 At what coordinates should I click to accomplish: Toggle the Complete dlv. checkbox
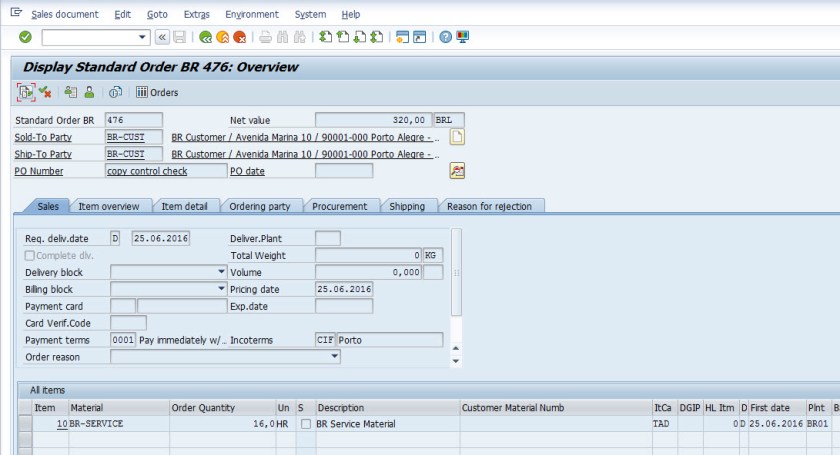click(30, 256)
